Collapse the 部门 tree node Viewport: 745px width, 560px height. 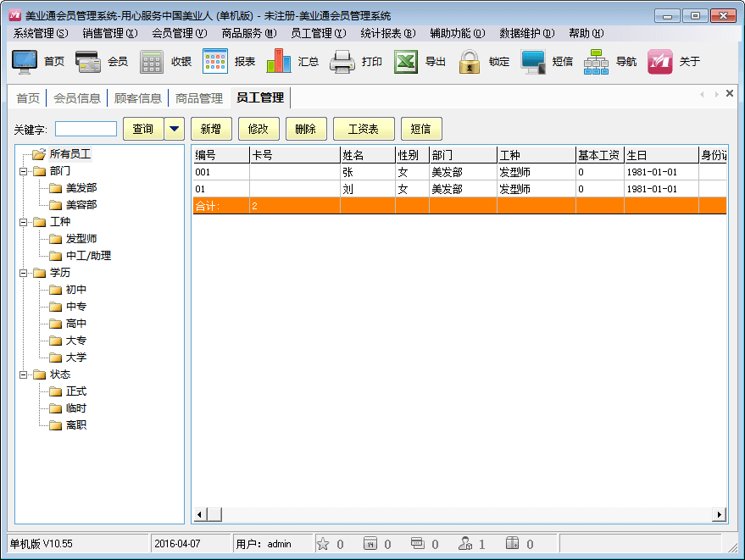(x=23, y=171)
